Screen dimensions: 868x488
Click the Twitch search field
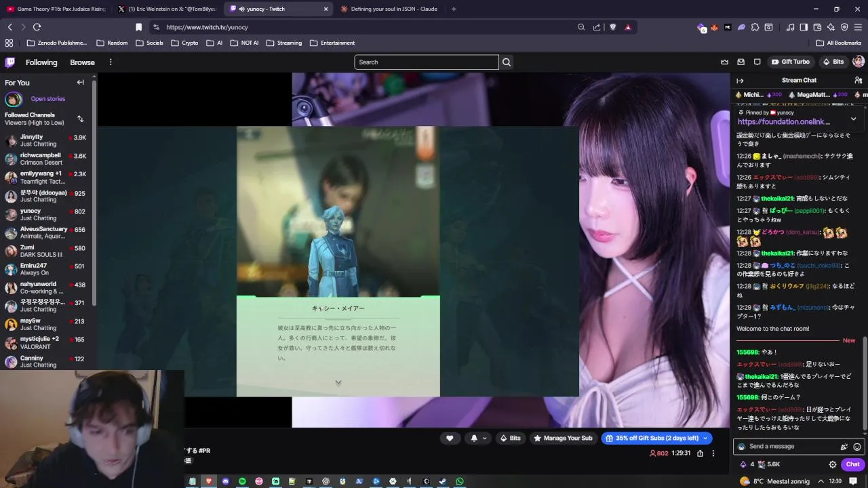tap(427, 62)
